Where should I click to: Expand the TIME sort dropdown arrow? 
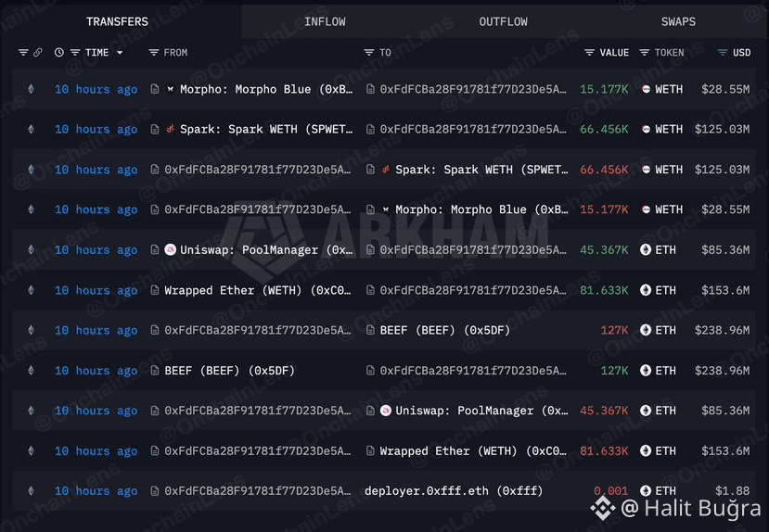[120, 53]
